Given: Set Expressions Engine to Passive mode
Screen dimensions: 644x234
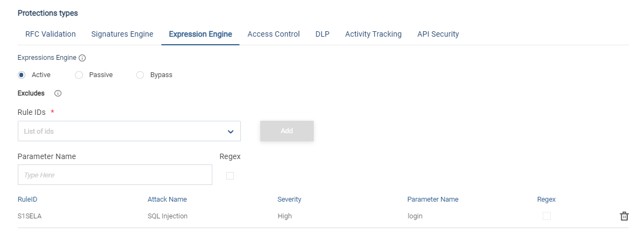Looking at the screenshot, I should click(x=79, y=75).
